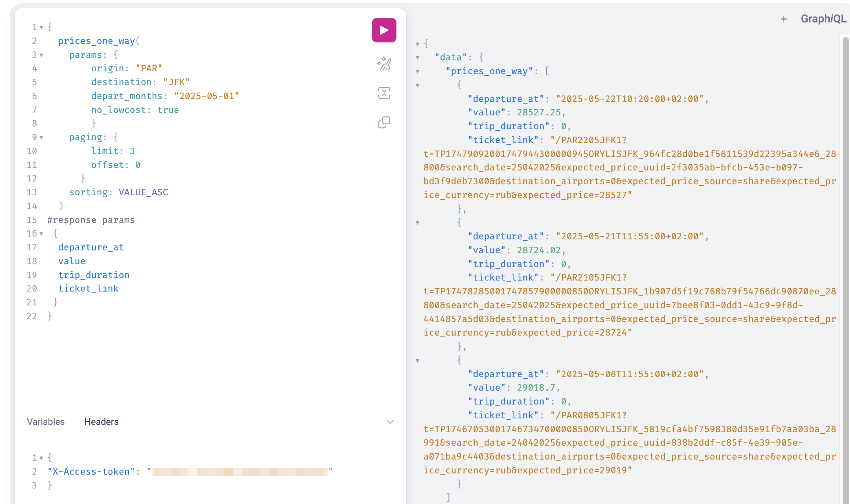Viewport: 850px width, 504px height.
Task: Fold the params block at line 3
Action: (41, 55)
